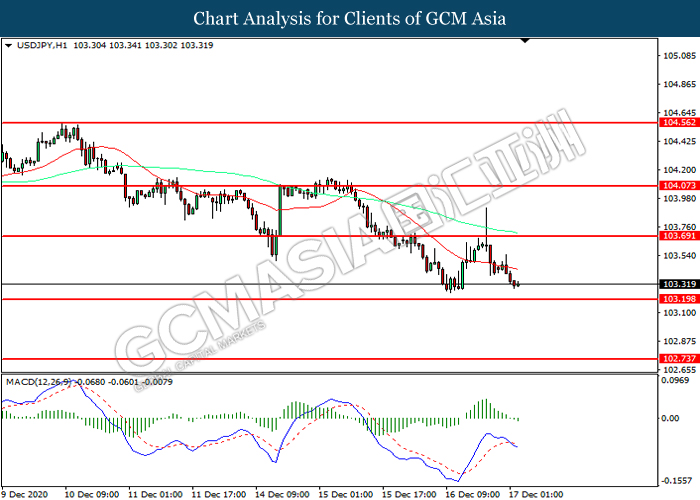The image size is (700, 500).
Task: Click the dropdown triangle before USDJPY,H1
Action: 8,46
